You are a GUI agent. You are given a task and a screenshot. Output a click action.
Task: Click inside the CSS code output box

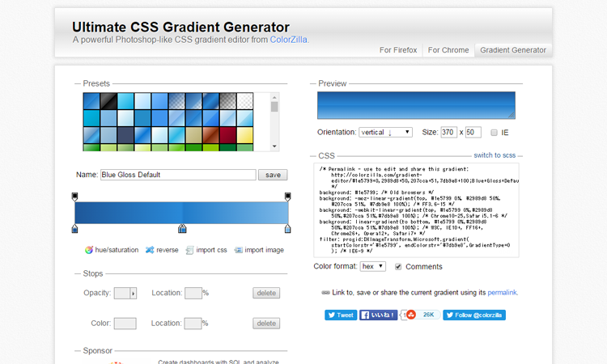point(416,210)
